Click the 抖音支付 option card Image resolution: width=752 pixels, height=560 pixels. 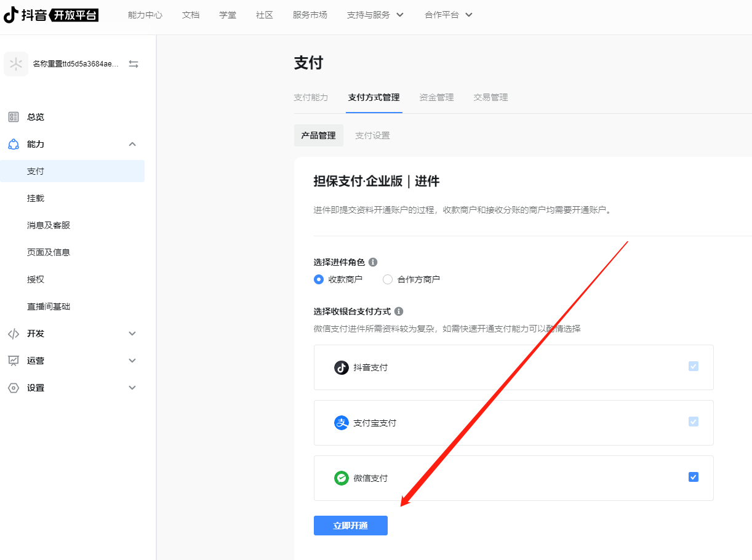point(514,367)
